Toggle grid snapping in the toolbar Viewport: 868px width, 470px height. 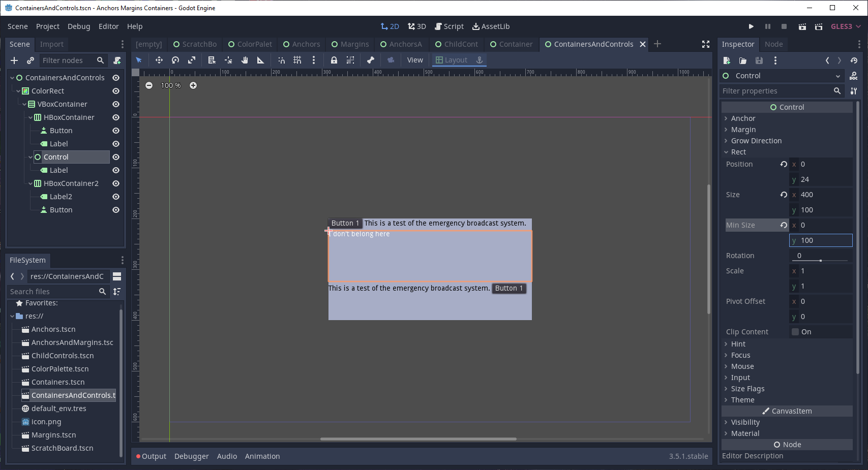(x=297, y=60)
